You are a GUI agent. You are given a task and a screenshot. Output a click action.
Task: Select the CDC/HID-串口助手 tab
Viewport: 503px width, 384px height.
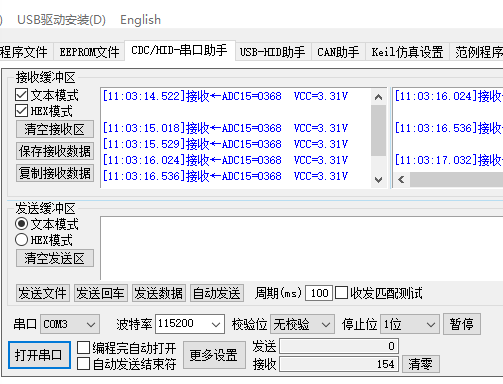click(180, 51)
